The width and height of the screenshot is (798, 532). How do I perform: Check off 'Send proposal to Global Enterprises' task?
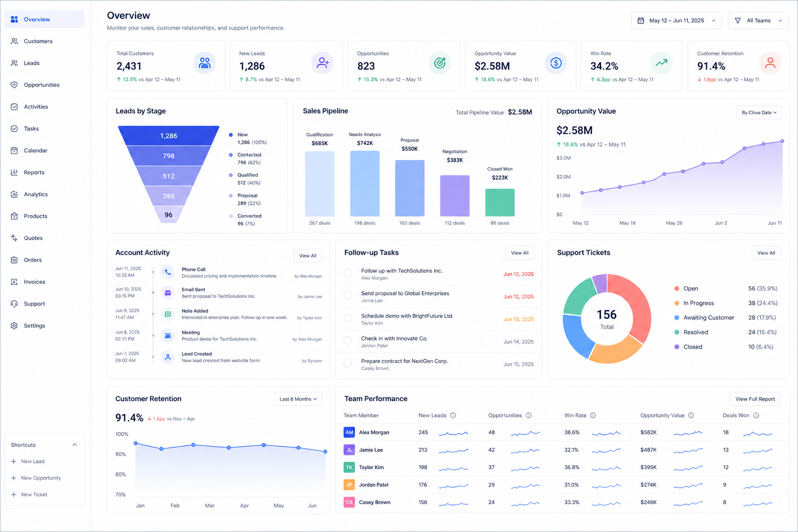tap(348, 295)
